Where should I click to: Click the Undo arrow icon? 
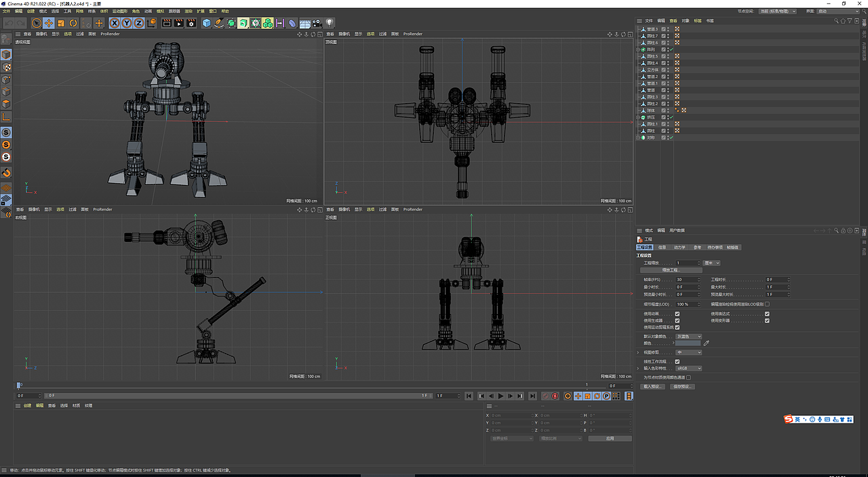pyautogui.click(x=9, y=23)
